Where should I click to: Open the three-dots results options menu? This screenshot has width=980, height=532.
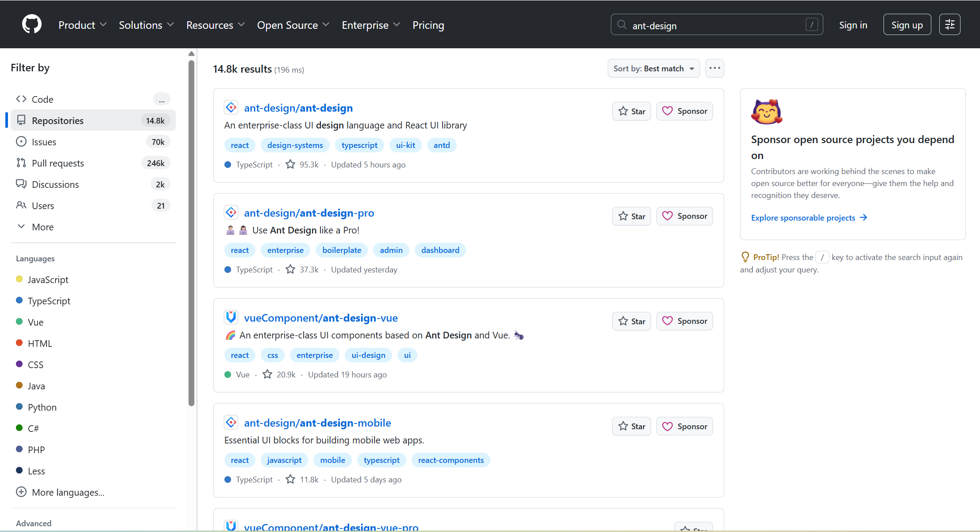(715, 68)
